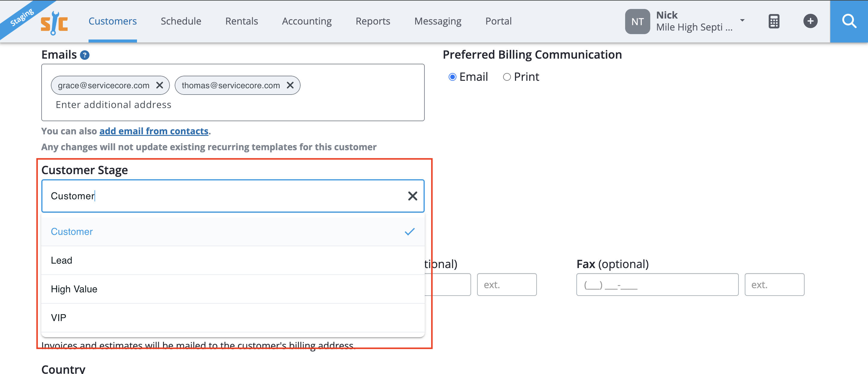Image resolution: width=868 pixels, height=374 pixels.
Task: Click the thomas@servicecore.com email chip text
Action: point(231,85)
